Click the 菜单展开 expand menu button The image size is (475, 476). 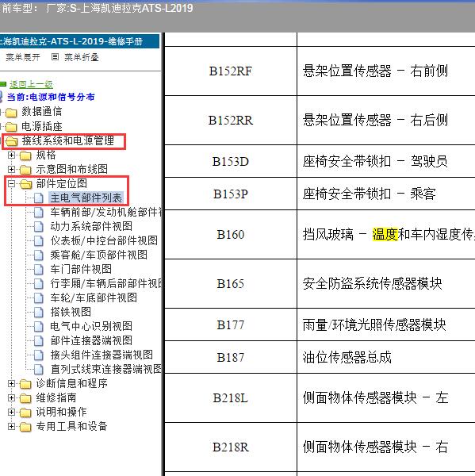[x=22, y=57]
